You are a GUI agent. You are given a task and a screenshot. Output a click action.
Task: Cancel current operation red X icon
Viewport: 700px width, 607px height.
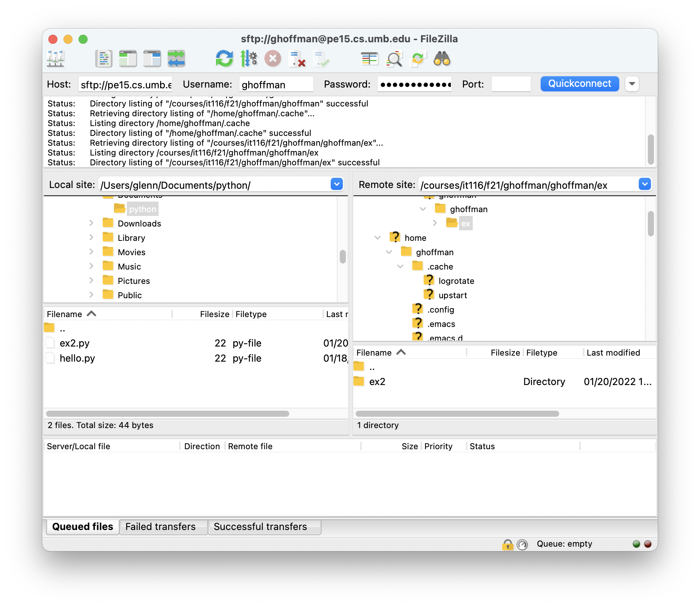tap(273, 59)
